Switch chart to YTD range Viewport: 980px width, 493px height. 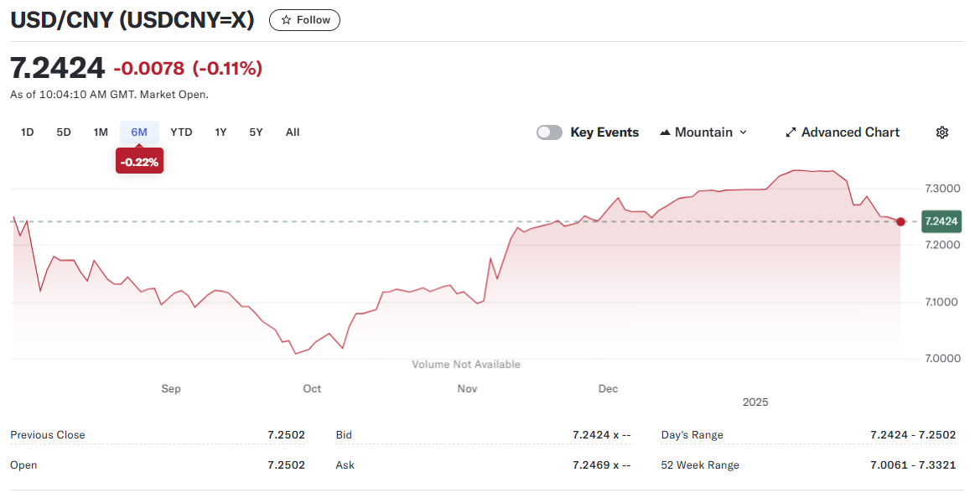(181, 132)
